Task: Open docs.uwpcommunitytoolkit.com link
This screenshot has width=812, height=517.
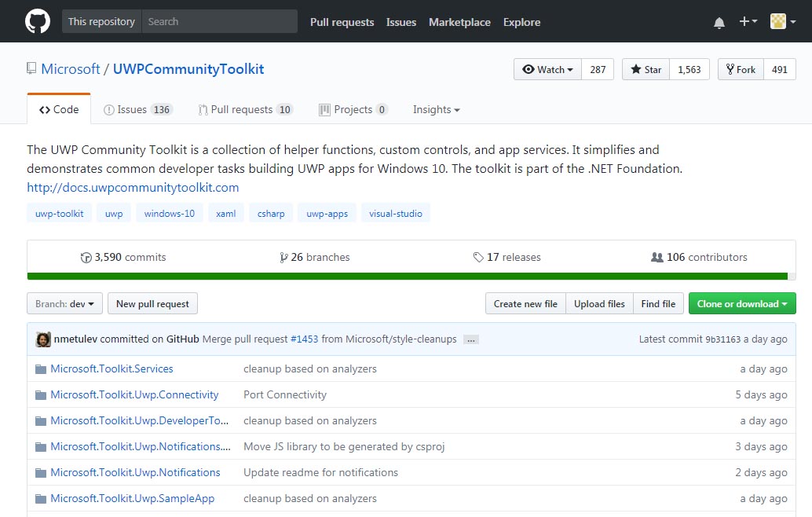Action: pos(133,188)
